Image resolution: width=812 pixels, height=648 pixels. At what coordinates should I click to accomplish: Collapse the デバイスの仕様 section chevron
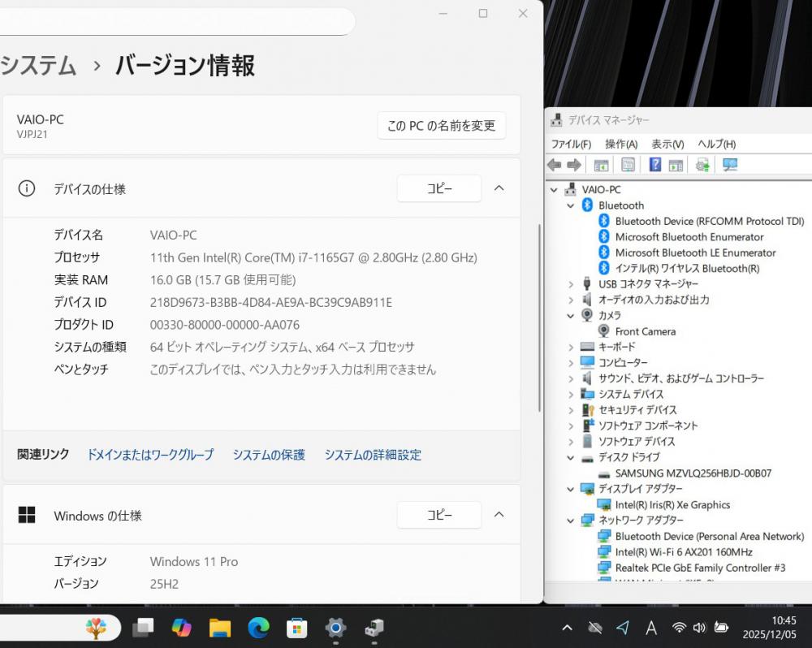pos(499,188)
